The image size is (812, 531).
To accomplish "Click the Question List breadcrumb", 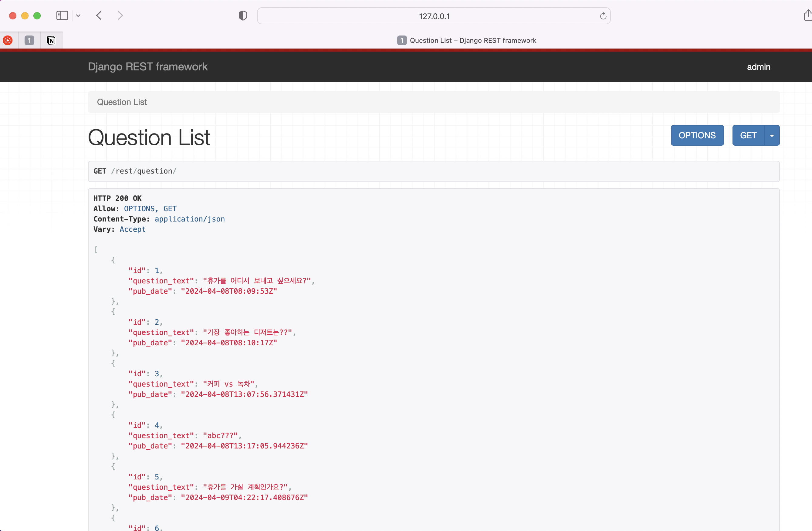I will 122,102.
